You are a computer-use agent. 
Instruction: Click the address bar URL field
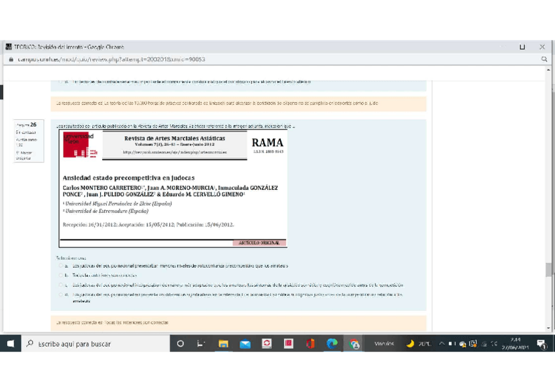pos(111,60)
